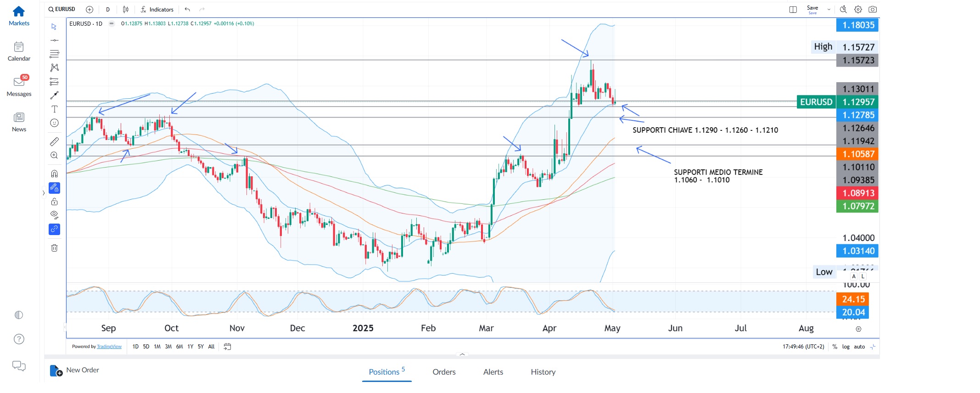Open the Calendar from the sidebar
This screenshot has height=393, width=980.
click(x=19, y=51)
